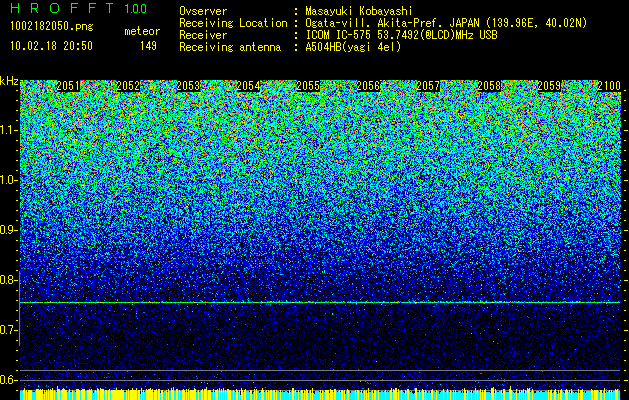Click the observer name Masayuki Kobayashi
Image resolution: width=629 pixels, height=400 pixels.
359,11
